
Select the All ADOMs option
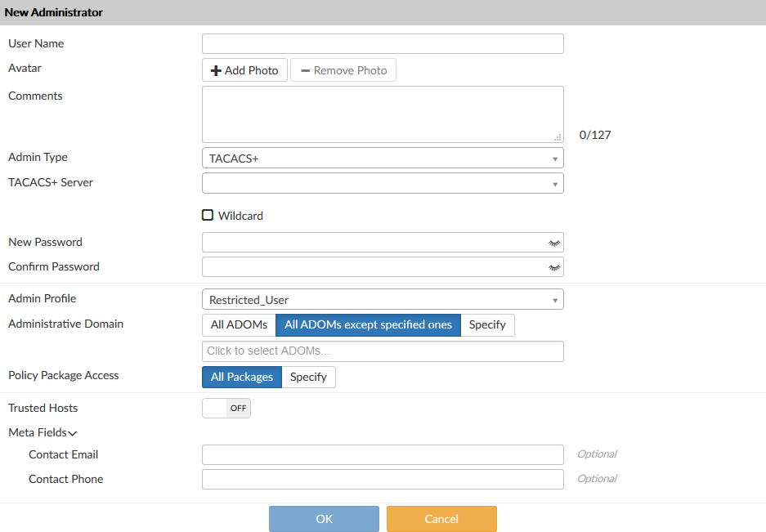tap(239, 324)
